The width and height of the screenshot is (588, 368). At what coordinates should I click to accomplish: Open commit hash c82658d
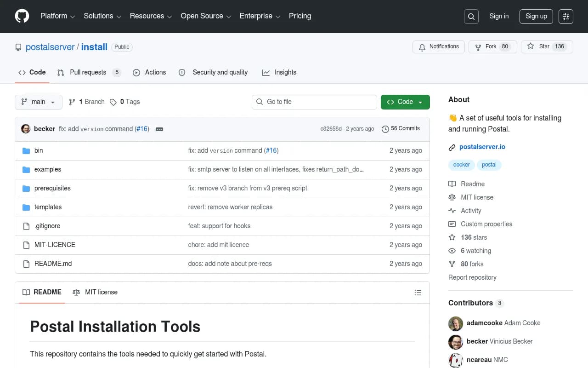pyautogui.click(x=331, y=129)
